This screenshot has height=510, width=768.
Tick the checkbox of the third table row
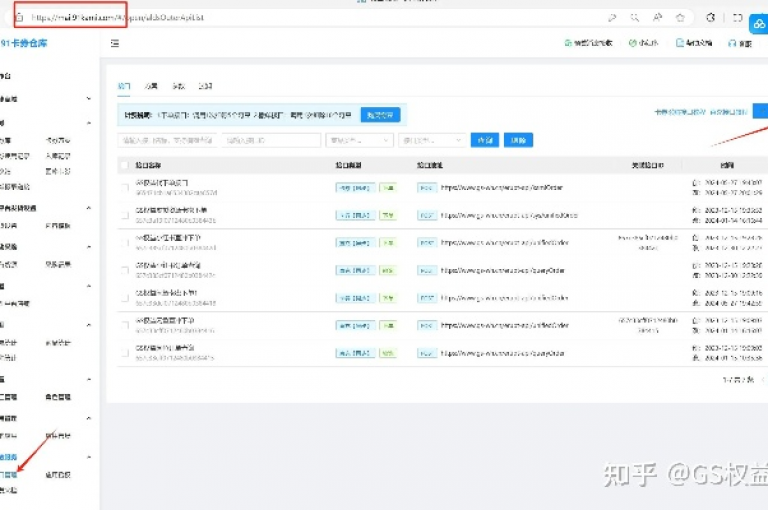[125, 243]
